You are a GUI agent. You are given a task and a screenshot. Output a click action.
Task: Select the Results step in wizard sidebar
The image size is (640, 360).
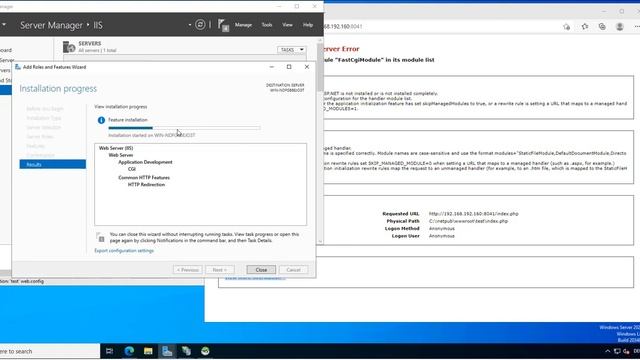click(x=53, y=164)
